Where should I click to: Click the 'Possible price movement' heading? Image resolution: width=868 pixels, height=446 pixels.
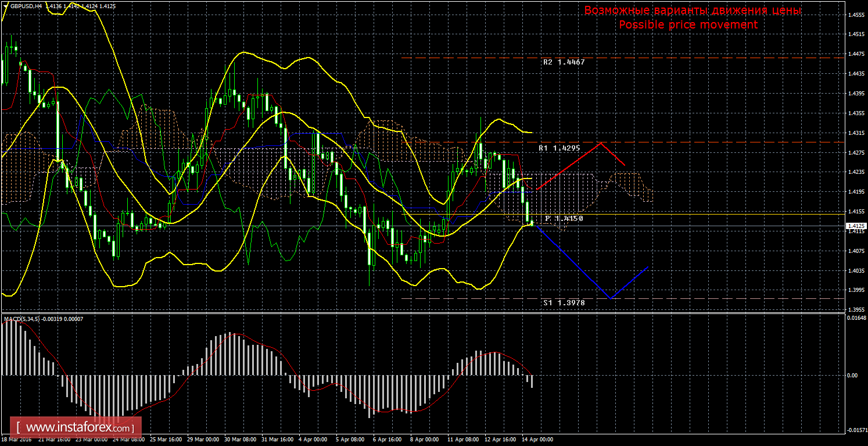(x=688, y=24)
